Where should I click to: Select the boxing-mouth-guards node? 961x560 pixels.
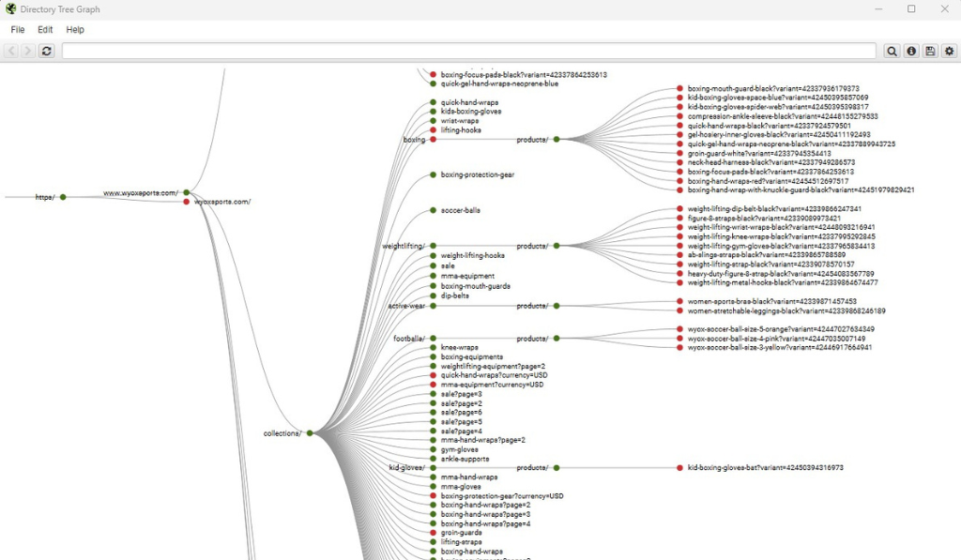434,286
